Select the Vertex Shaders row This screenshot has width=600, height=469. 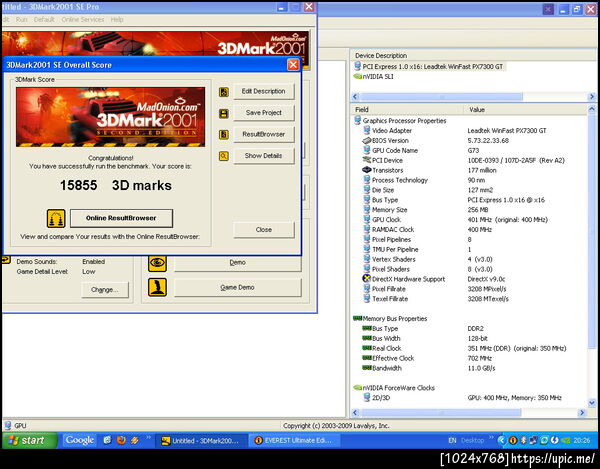(x=473, y=259)
